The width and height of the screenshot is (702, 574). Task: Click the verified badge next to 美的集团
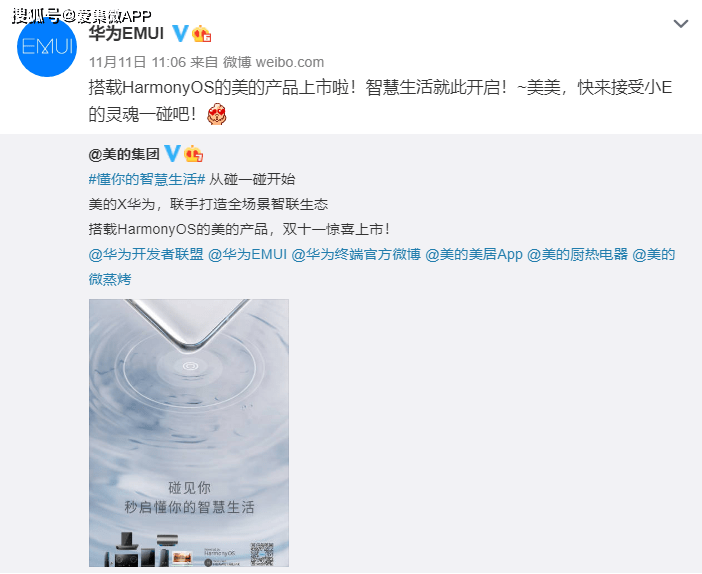pos(172,154)
